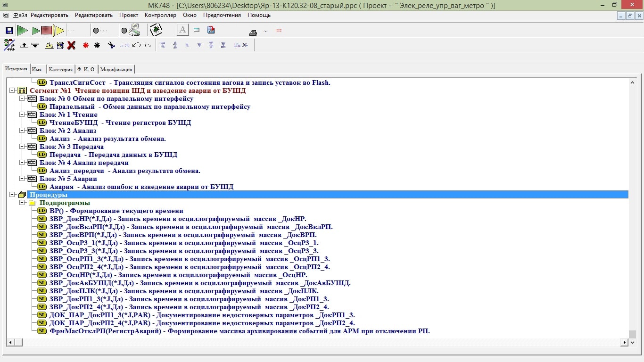644x362 pixels.
Task: Click the green bug debug icon
Action: click(156, 30)
